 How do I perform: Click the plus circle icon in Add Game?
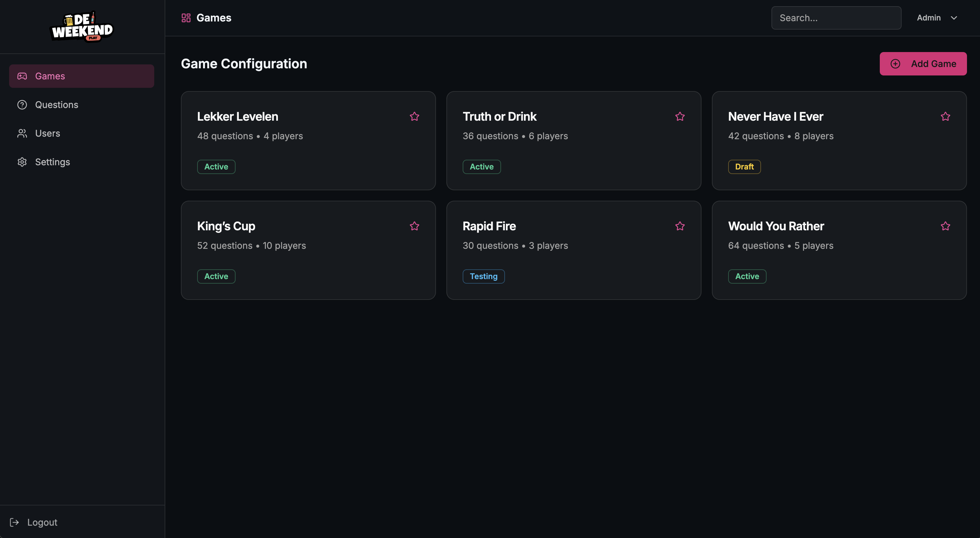(895, 64)
